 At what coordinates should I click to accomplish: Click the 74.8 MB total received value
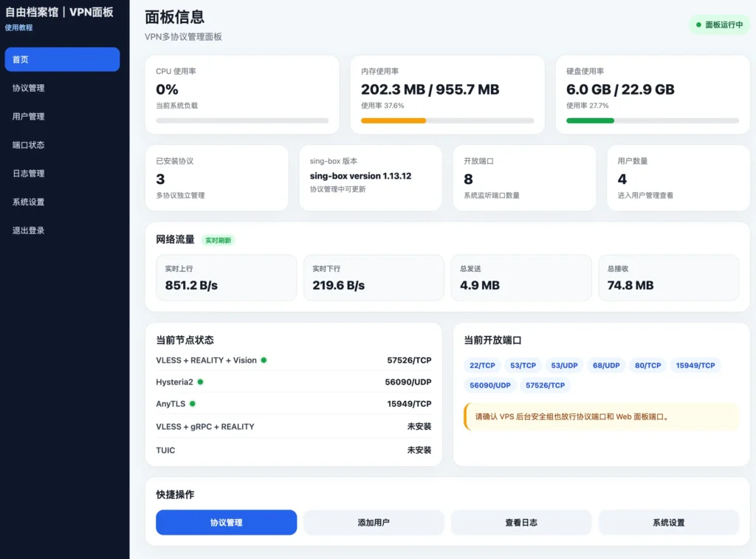click(x=630, y=285)
